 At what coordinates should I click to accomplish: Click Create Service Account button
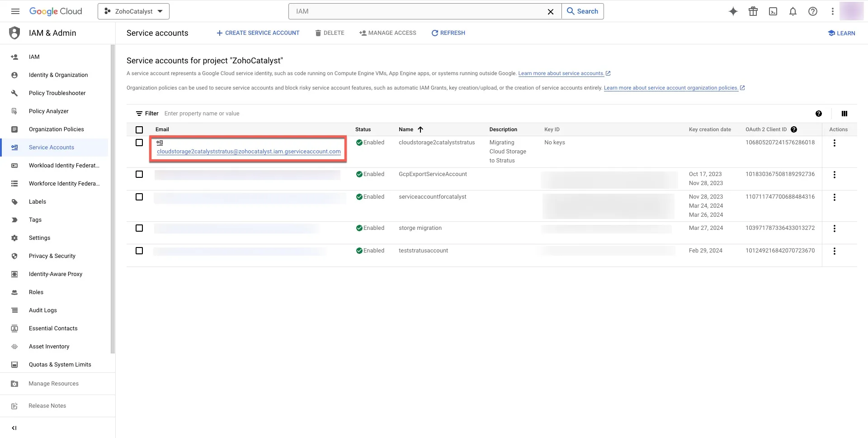(258, 33)
